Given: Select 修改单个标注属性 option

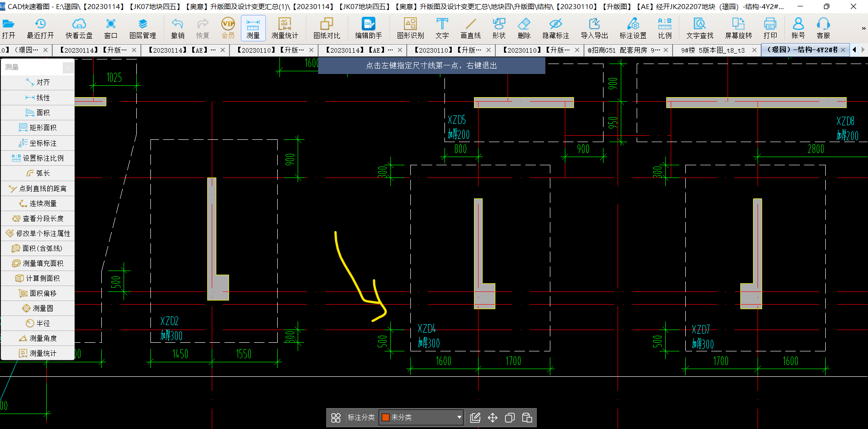Looking at the screenshot, I should pyautogui.click(x=38, y=233).
